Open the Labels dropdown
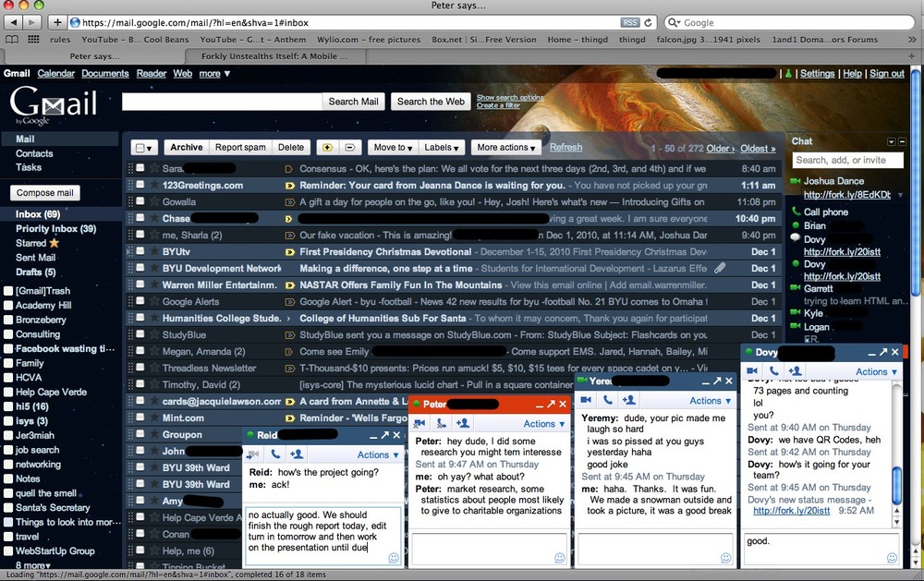 [442, 147]
